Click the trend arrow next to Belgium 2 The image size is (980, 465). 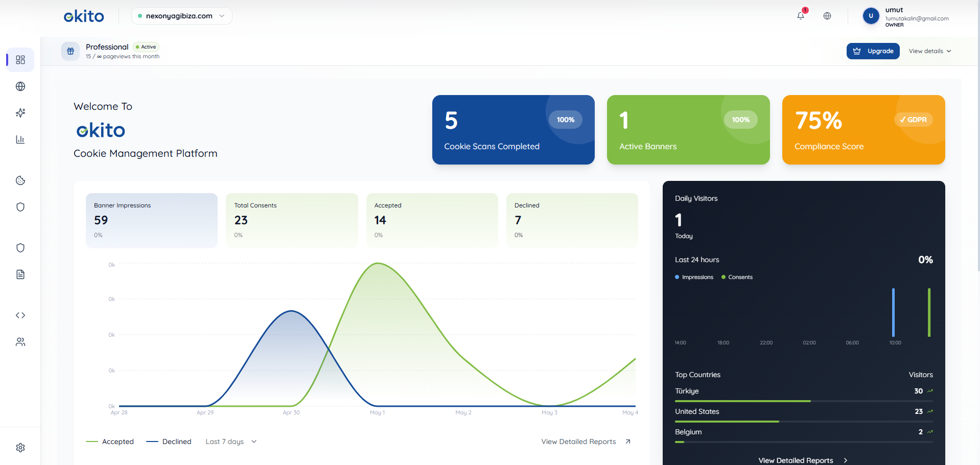click(930, 432)
